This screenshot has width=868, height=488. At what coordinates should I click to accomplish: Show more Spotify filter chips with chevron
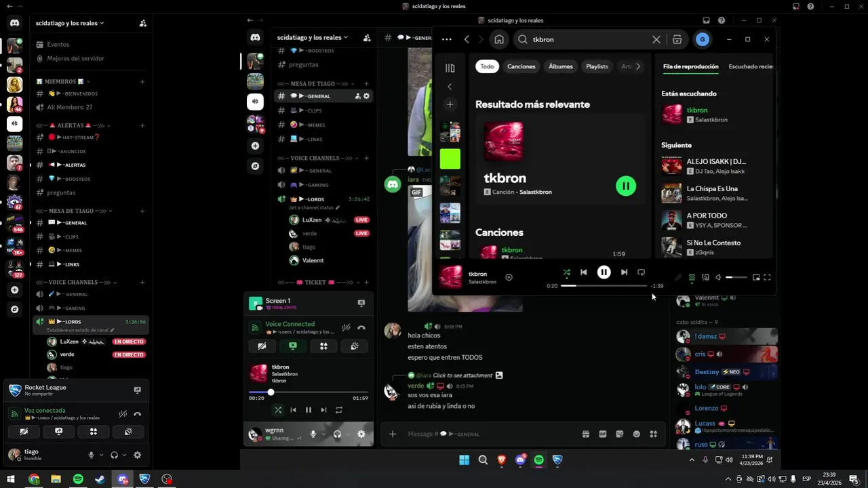(x=638, y=66)
